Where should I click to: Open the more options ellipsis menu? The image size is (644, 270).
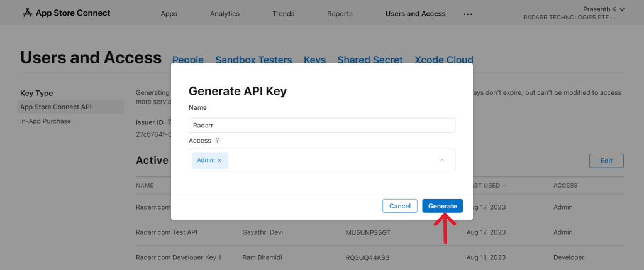coord(468,14)
